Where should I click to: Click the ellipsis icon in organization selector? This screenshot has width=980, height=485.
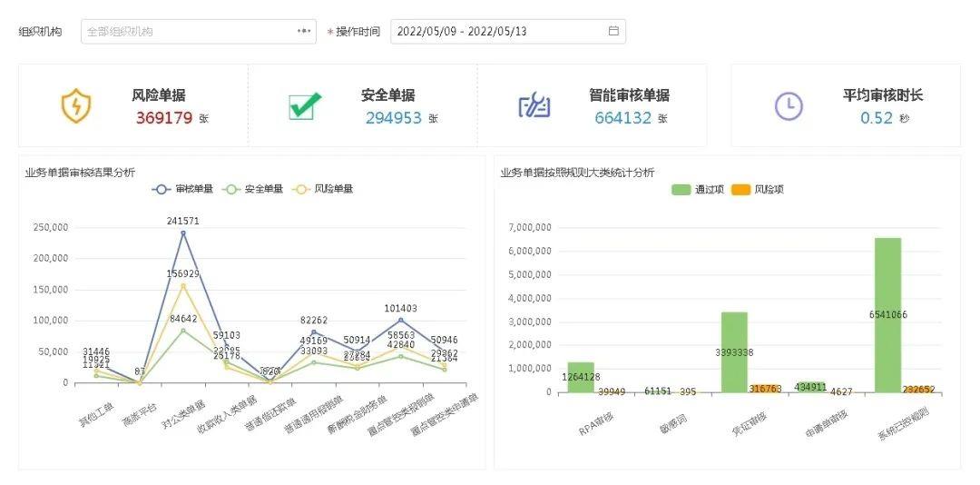pyautogui.click(x=304, y=31)
